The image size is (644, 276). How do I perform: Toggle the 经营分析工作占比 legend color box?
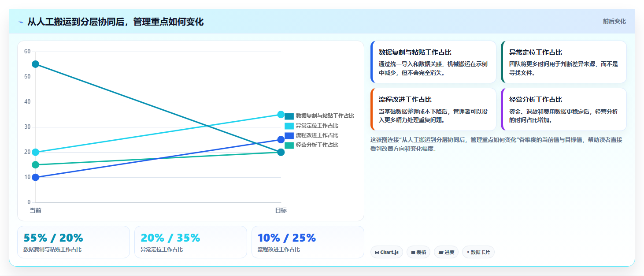coord(289,145)
